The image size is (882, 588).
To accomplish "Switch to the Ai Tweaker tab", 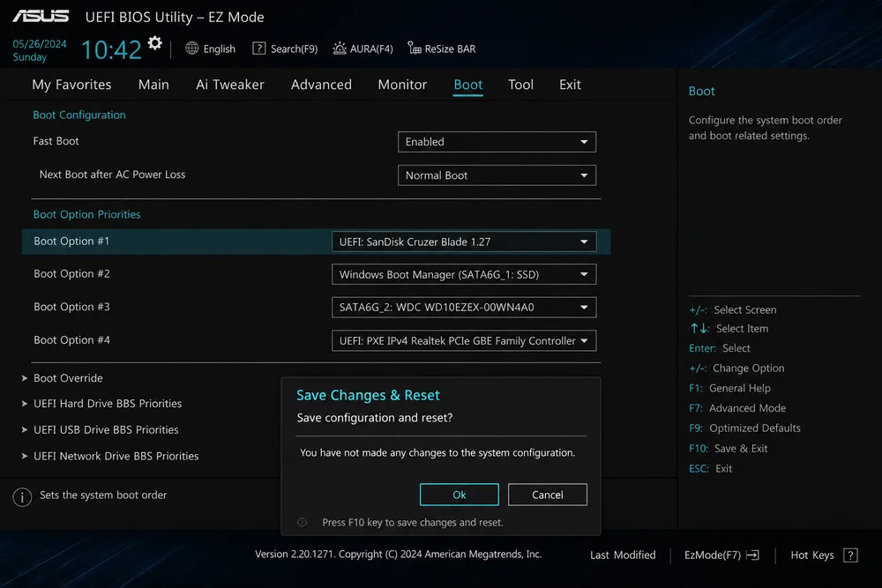I will (230, 85).
